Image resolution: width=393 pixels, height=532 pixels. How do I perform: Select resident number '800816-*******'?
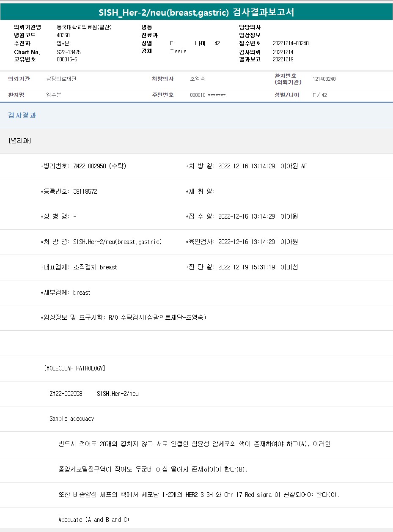pyautogui.click(x=208, y=95)
